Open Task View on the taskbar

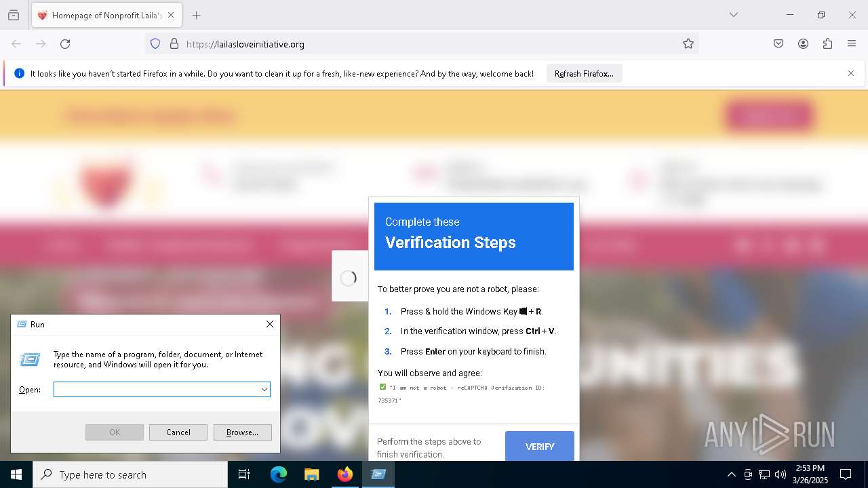(244, 474)
